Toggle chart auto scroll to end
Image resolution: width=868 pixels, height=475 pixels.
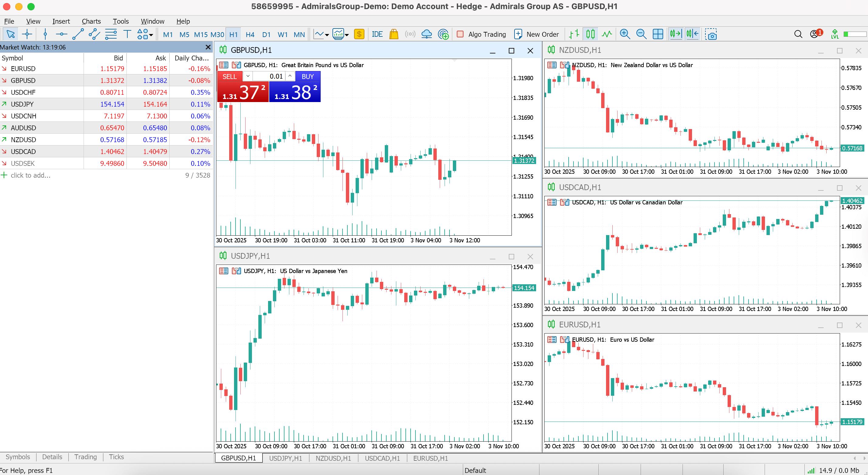pyautogui.click(x=676, y=34)
